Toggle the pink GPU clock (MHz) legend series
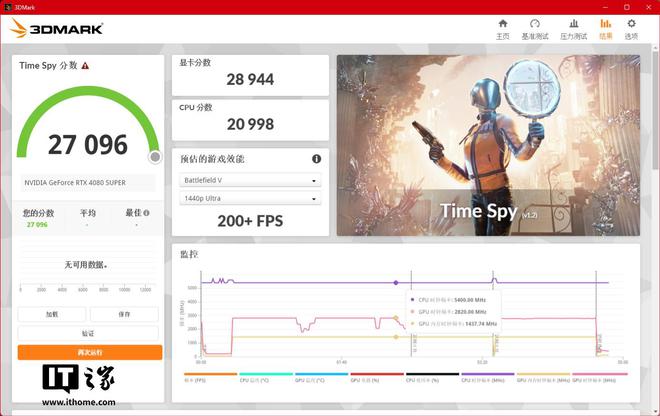The height and width of the screenshot is (416, 660). click(600, 377)
